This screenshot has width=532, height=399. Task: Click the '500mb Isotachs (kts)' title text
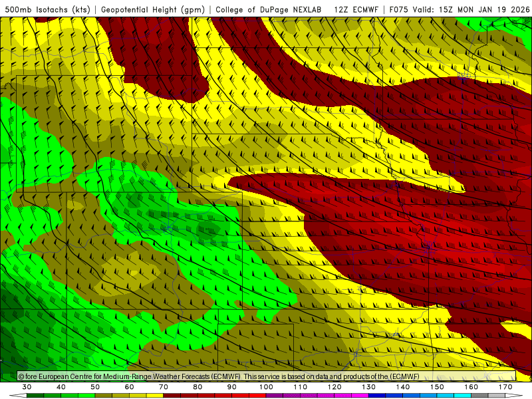pyautogui.click(x=47, y=9)
